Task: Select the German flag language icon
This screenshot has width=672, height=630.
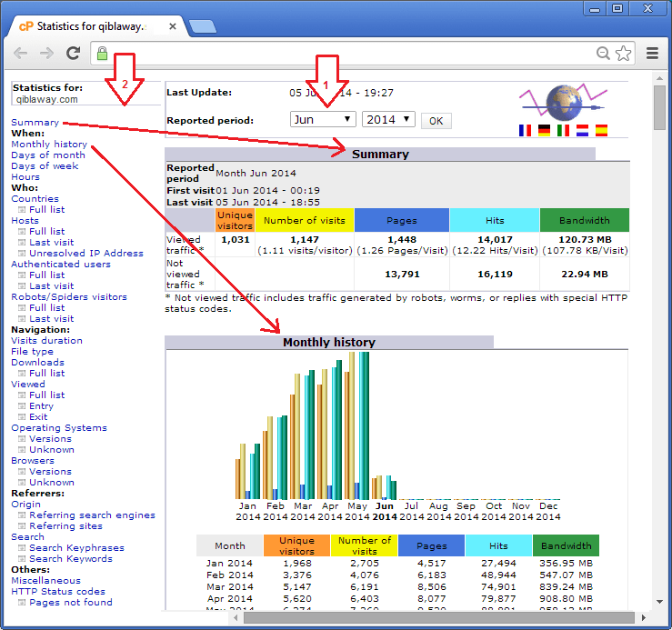Action: 543,131
